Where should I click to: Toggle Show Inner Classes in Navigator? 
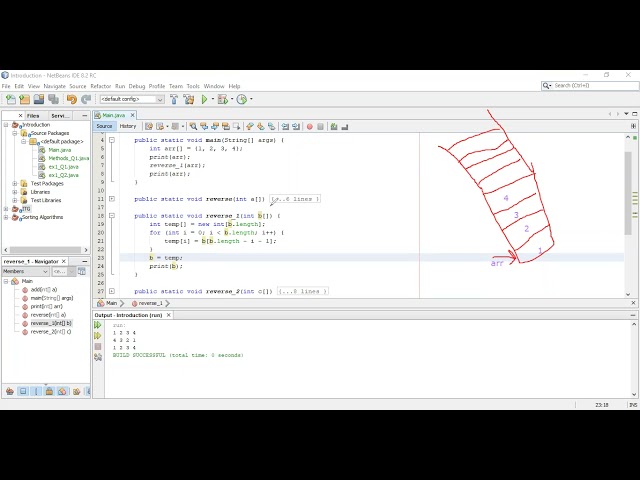(x=62, y=391)
